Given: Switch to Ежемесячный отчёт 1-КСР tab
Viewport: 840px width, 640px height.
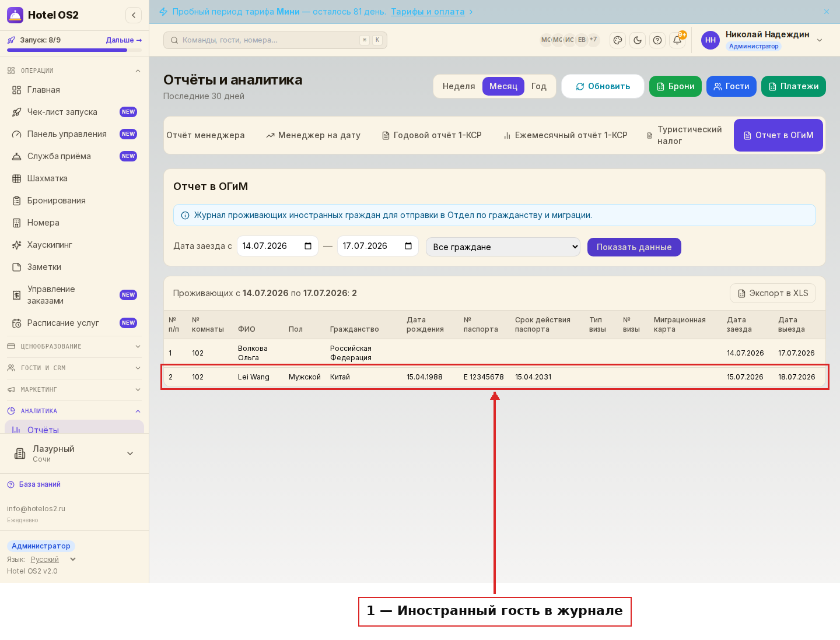Looking at the screenshot, I should tap(565, 135).
